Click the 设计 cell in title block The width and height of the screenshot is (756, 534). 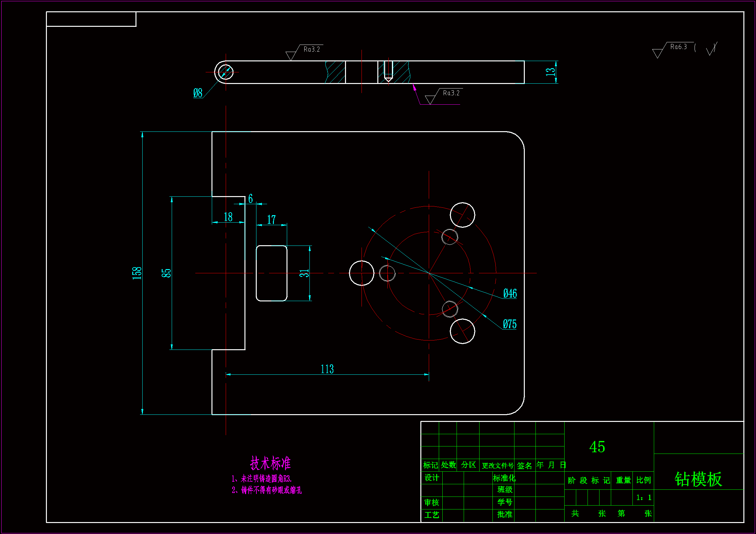point(431,478)
